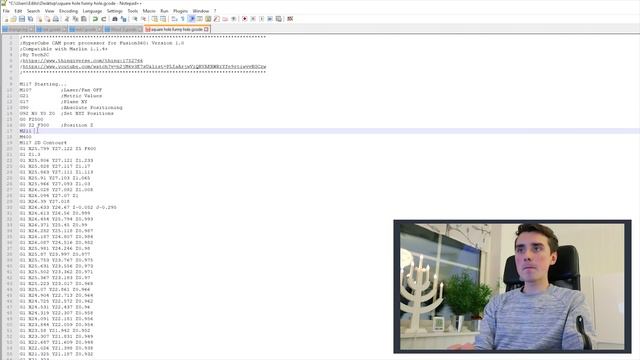This screenshot has width=640, height=360.
Task: Click the Paste toolbar icon
Action: coord(83,19)
